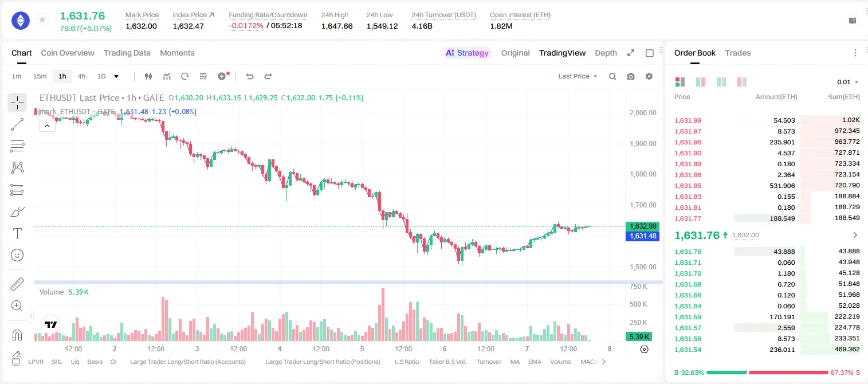Switch to the Trades tab
Image resolution: width=868 pixels, height=384 pixels.
point(738,53)
